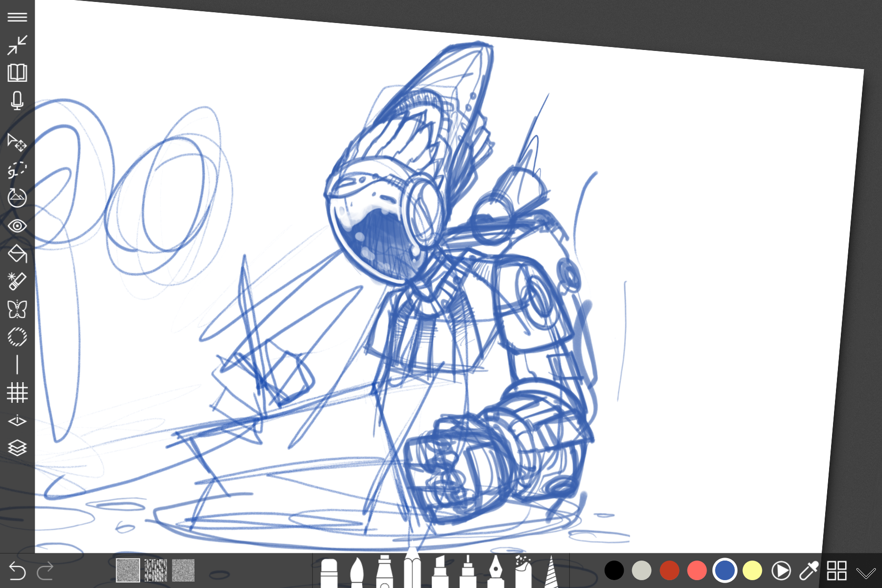This screenshot has height=588, width=882.
Task: Open the layers stack icon
Action: [x=17, y=448]
